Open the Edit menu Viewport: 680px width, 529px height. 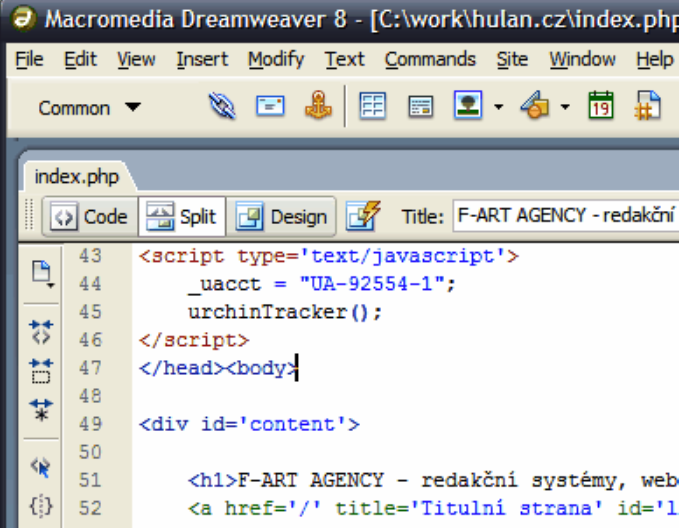(x=80, y=59)
